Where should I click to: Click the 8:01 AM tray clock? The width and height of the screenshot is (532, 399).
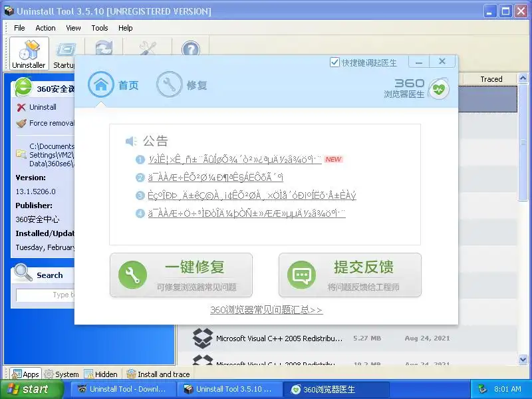click(507, 389)
